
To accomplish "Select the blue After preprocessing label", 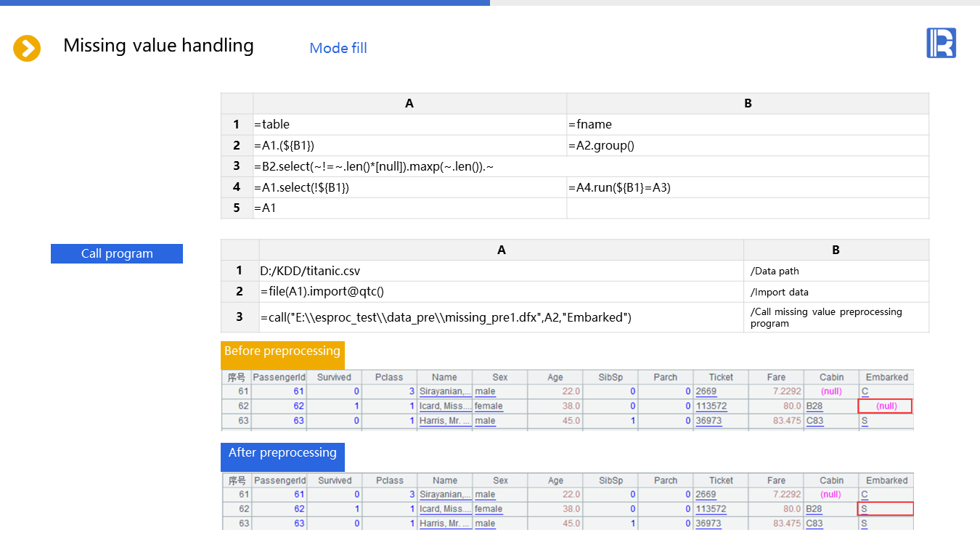I will [282, 454].
